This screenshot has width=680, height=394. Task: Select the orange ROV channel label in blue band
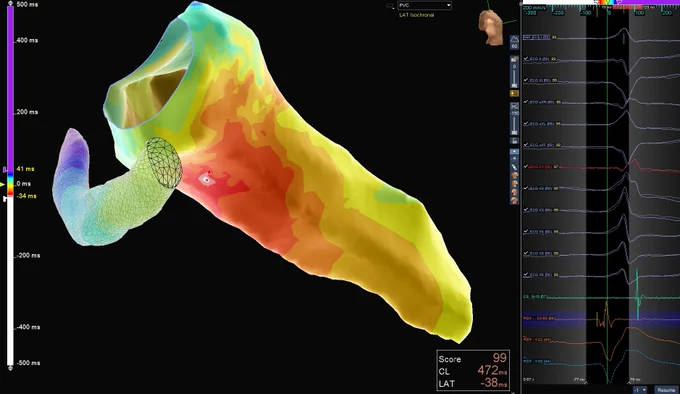click(x=539, y=319)
